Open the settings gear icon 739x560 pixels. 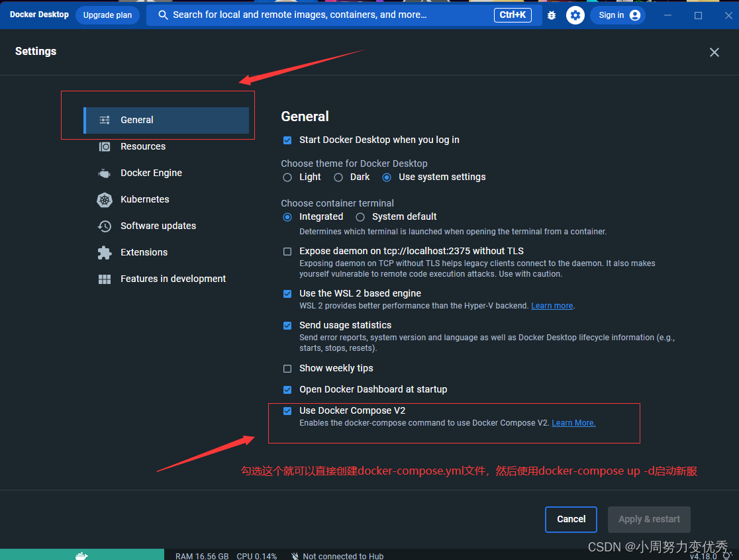[575, 15]
